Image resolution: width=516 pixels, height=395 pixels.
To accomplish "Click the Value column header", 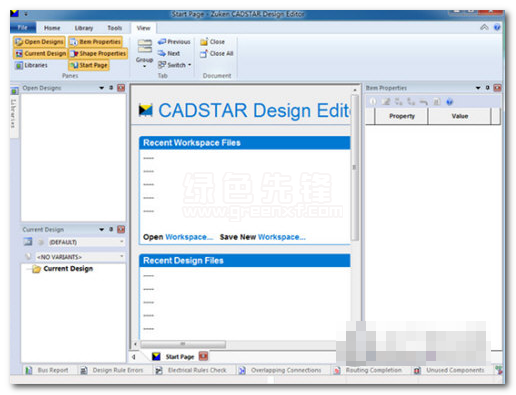I will [460, 116].
